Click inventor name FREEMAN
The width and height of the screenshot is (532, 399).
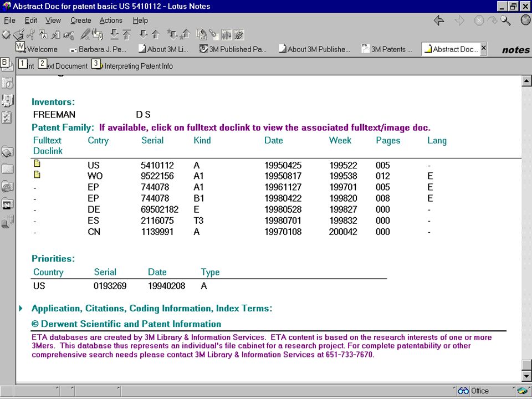click(x=54, y=115)
